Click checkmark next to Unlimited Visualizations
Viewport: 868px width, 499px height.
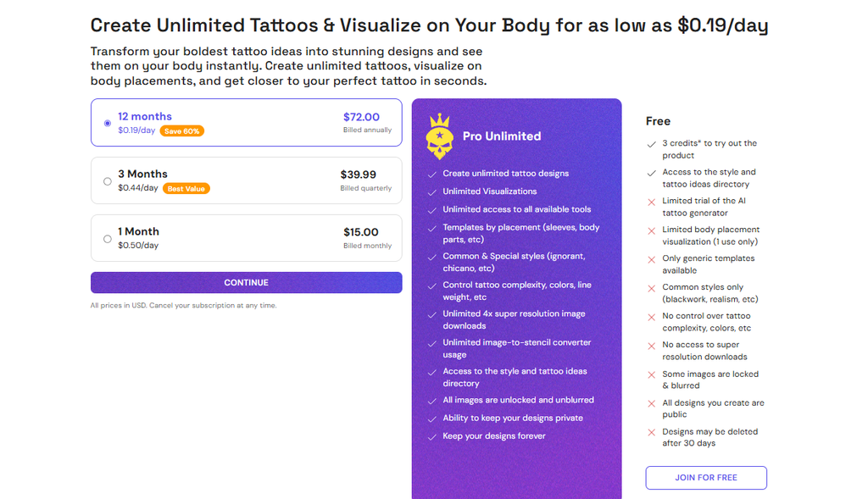tap(431, 192)
